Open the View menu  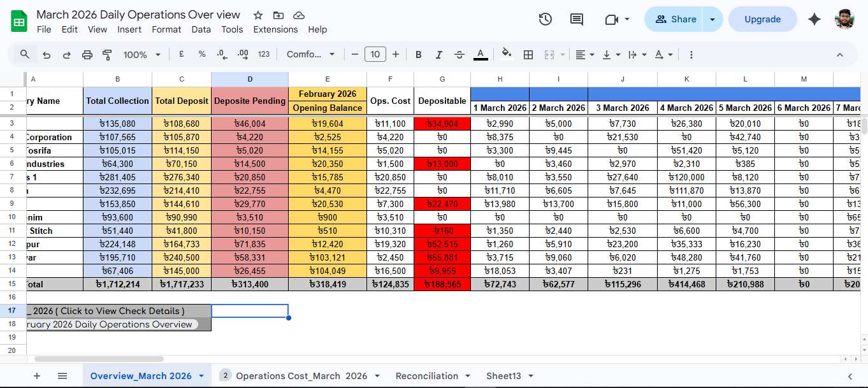pyautogui.click(x=98, y=29)
